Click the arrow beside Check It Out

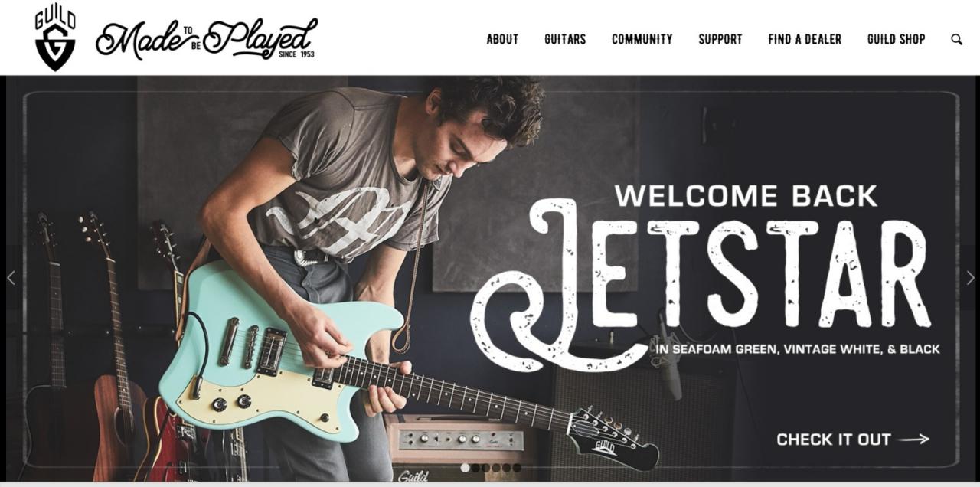pyautogui.click(x=913, y=440)
